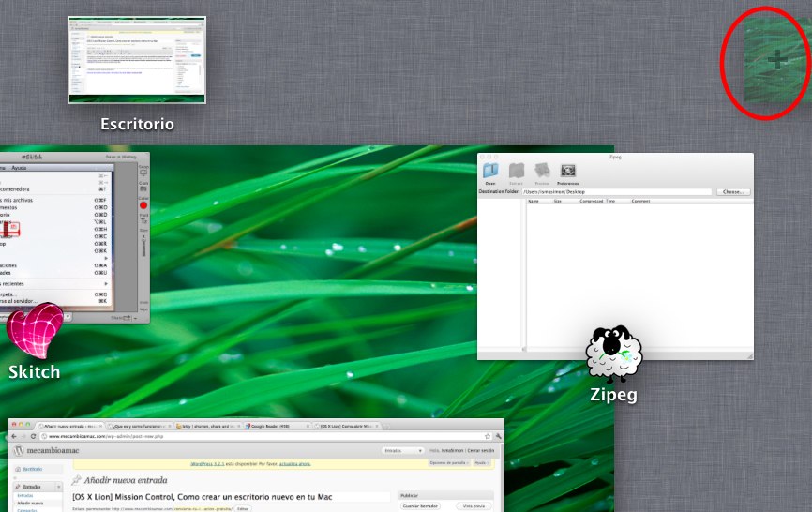Open the Entradas dropdown in WordPress header

[403, 451]
